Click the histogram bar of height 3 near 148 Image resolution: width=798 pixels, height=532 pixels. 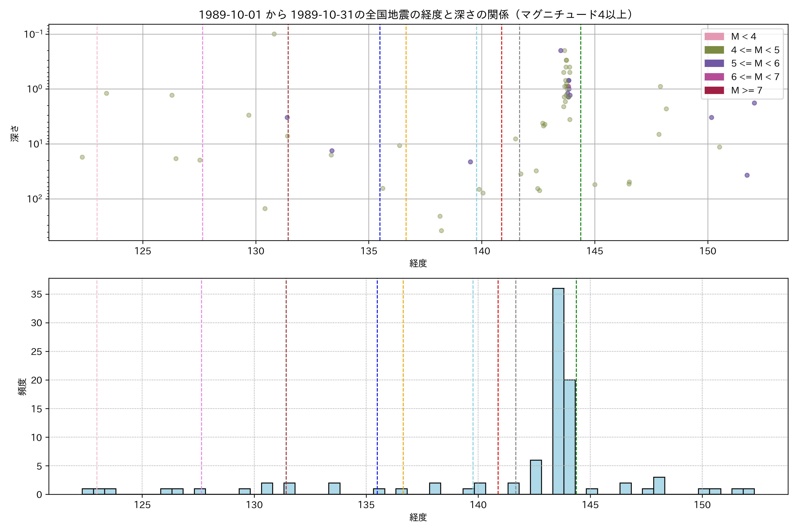click(659, 485)
